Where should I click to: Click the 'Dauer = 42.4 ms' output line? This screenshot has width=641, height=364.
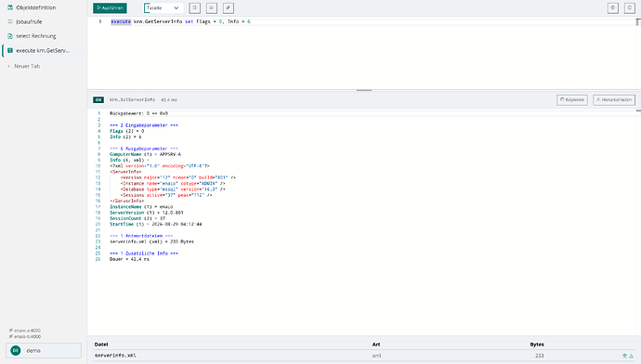129,259
